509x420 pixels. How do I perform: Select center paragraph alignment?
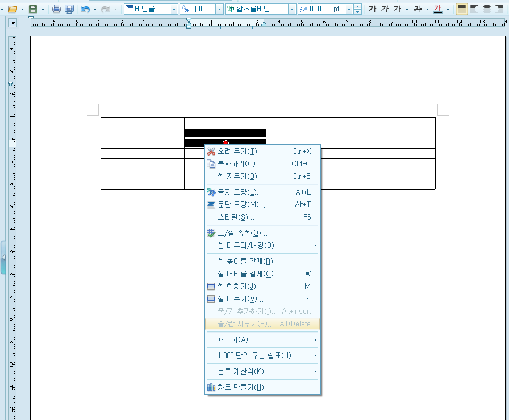click(487, 9)
